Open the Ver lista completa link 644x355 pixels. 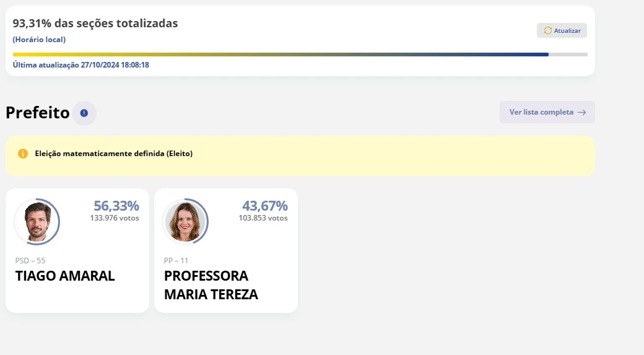coord(547,112)
